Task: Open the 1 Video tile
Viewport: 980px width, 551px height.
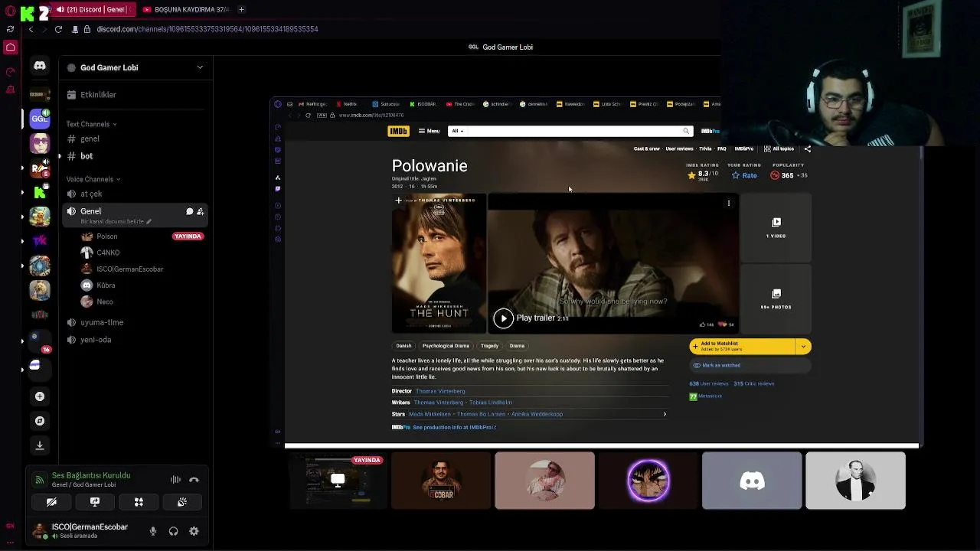Action: click(776, 227)
